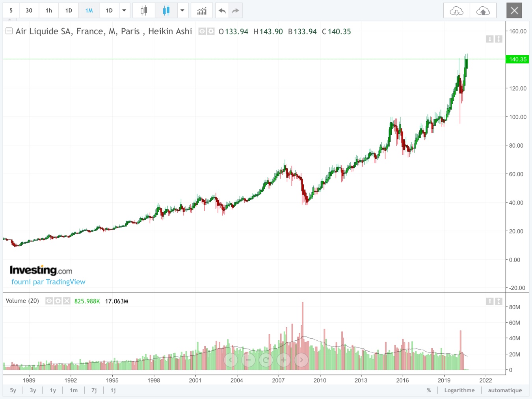Follow the fourni par TradingView link
Image resolution: width=532 pixels, height=399 pixels.
pyautogui.click(x=48, y=282)
